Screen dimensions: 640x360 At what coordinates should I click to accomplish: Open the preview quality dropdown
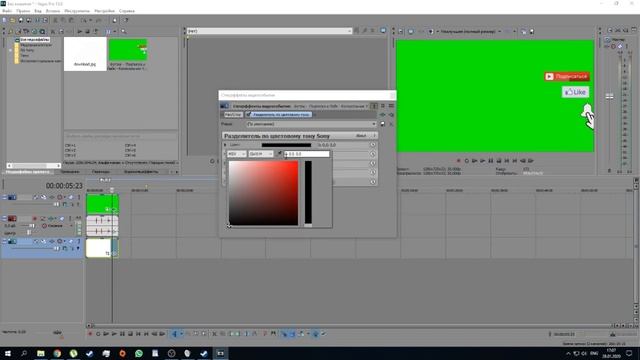click(471, 31)
